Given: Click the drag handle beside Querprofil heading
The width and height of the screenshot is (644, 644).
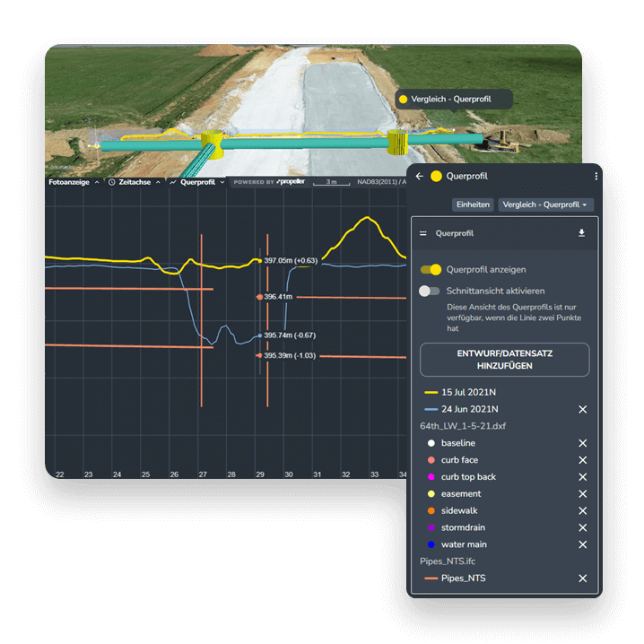Looking at the screenshot, I should 423,233.
